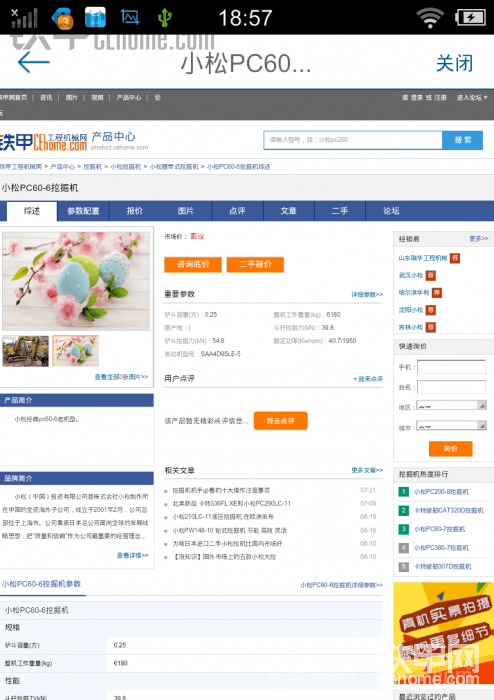Click +我来点评 link

coord(368,379)
